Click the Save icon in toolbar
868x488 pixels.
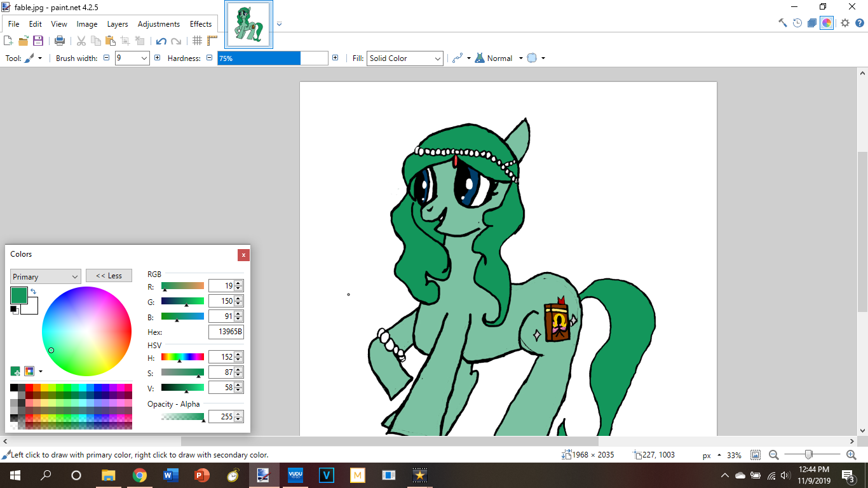(38, 41)
